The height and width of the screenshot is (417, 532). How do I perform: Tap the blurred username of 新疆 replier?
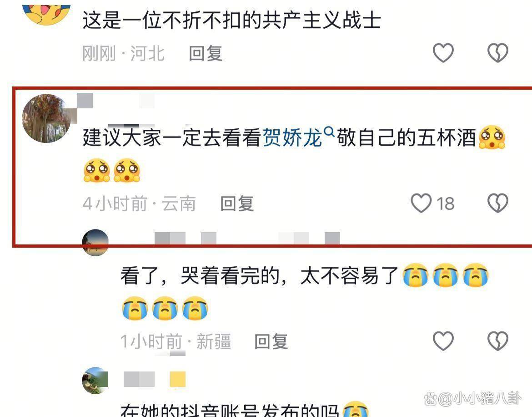247,238
